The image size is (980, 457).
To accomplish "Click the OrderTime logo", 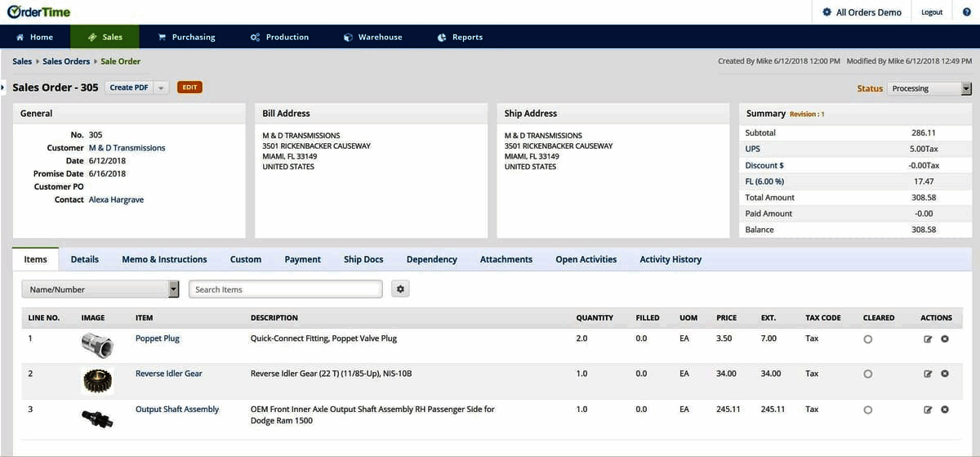I will (x=38, y=12).
